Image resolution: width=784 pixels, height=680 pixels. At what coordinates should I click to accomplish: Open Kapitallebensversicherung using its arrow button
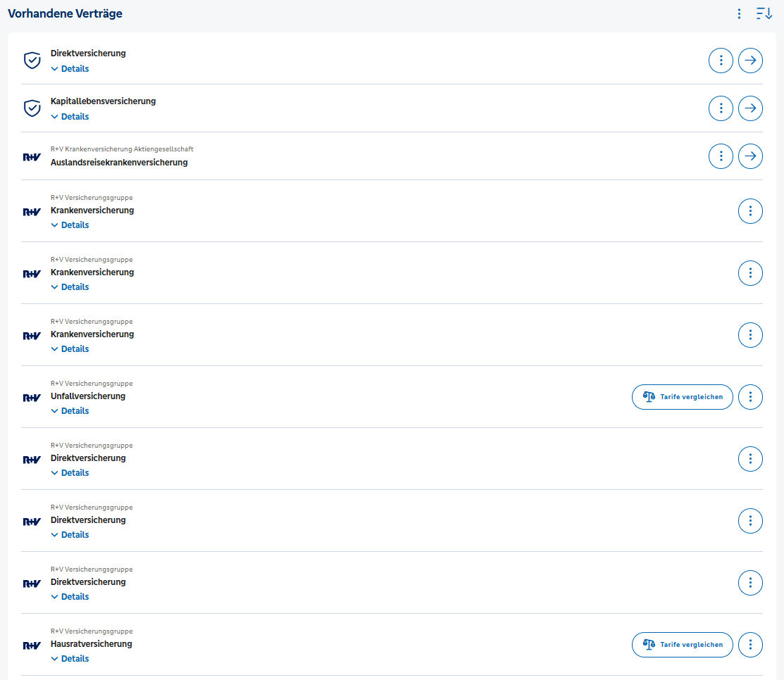pyautogui.click(x=750, y=108)
